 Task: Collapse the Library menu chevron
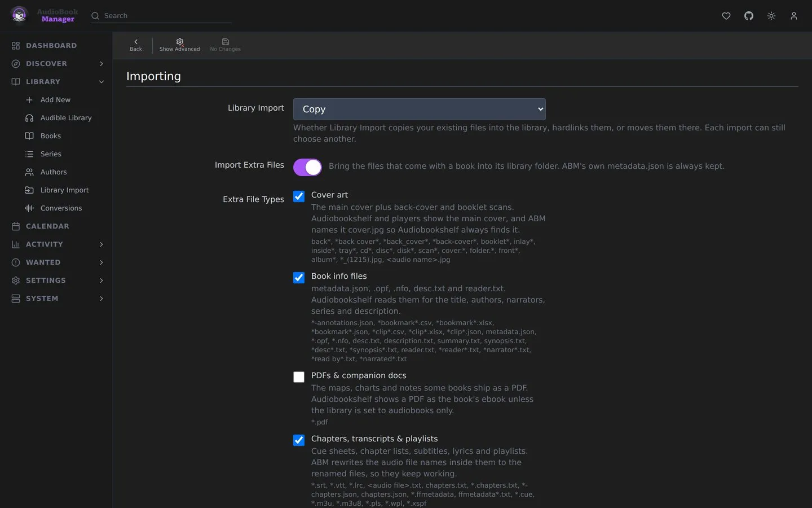pos(101,82)
